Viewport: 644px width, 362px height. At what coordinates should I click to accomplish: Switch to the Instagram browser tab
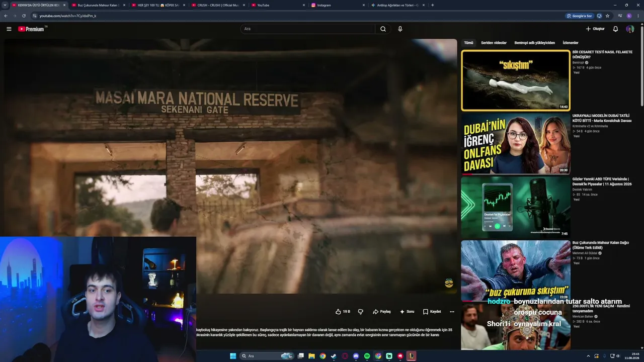coord(338,5)
